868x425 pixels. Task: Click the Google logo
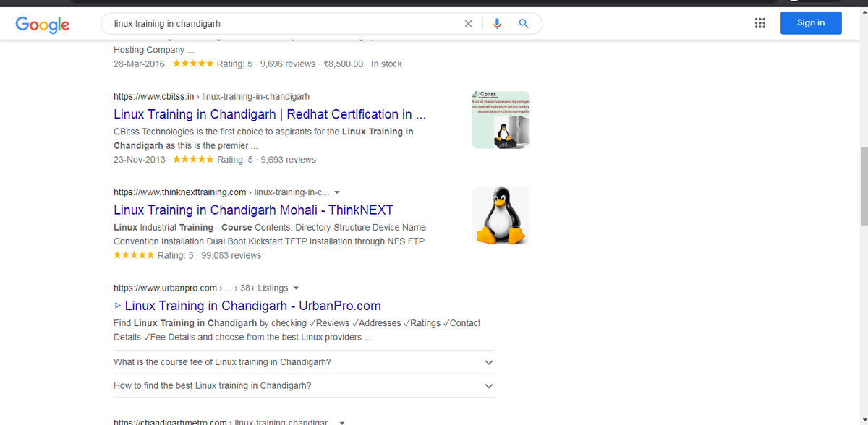(x=43, y=24)
